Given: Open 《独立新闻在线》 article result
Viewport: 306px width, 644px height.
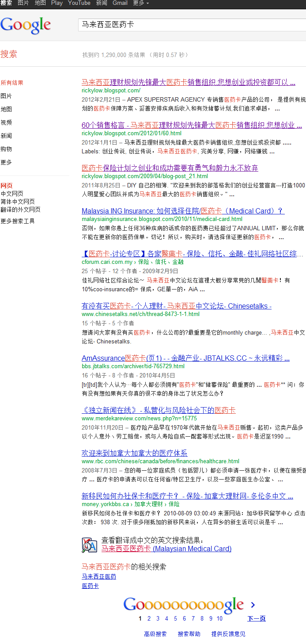Looking at the screenshot, I should [x=159, y=410].
